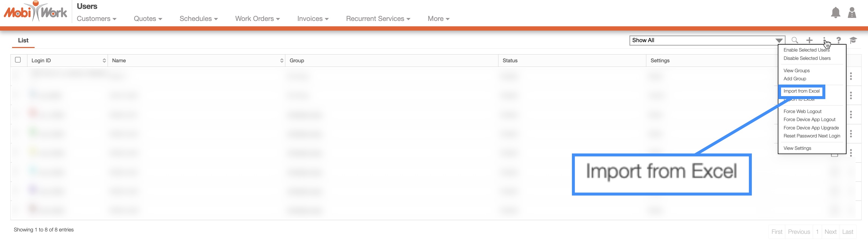This screenshot has width=868, height=240.
Task: Click the plus icon to add user
Action: tap(809, 40)
